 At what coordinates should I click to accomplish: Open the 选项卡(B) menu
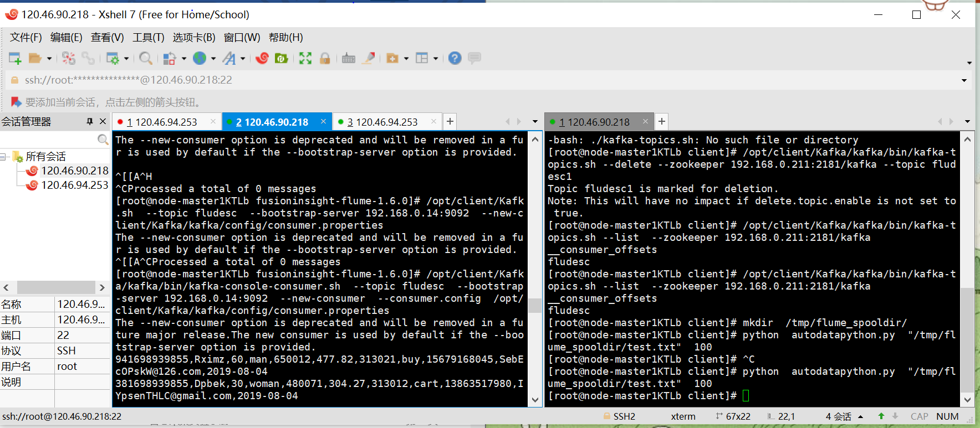point(194,37)
